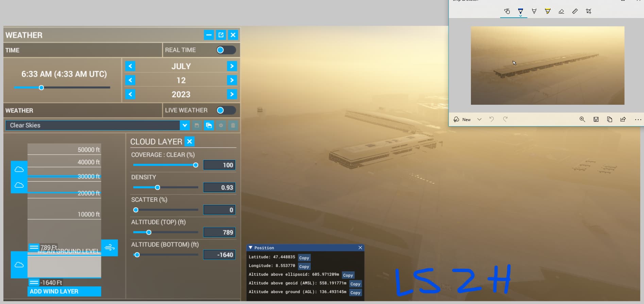Share the snip

click(x=623, y=119)
